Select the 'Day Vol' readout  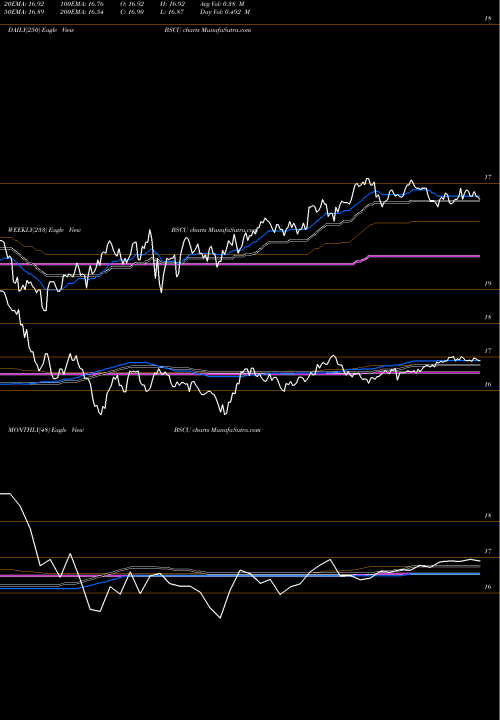[225, 12]
